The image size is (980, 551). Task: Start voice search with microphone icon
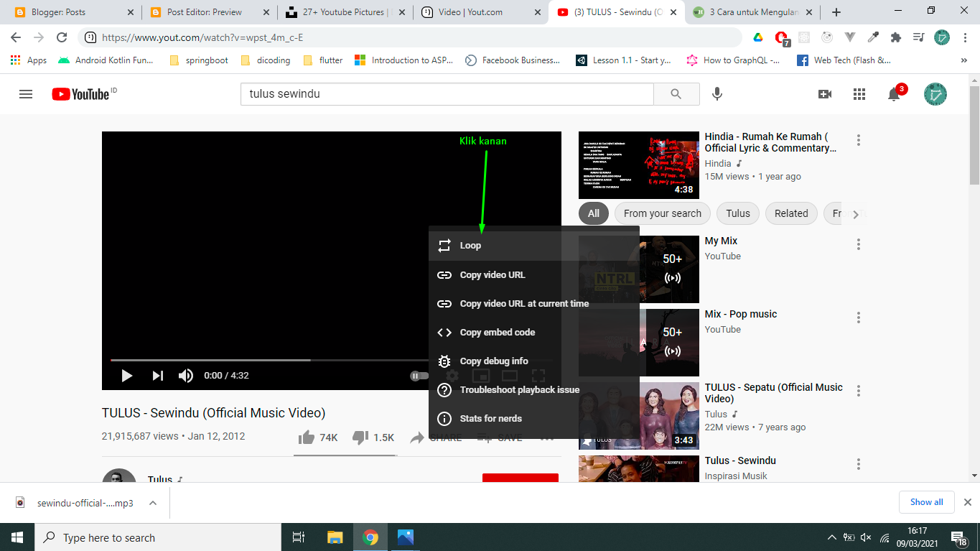[x=717, y=94]
